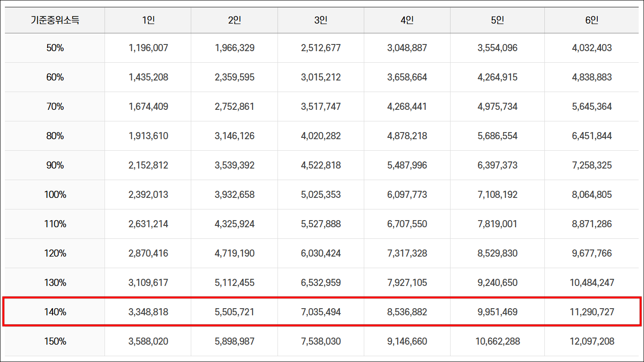The height and width of the screenshot is (362, 644).
Task: Select 11,290,727 in the 140% row
Action: click(592, 312)
